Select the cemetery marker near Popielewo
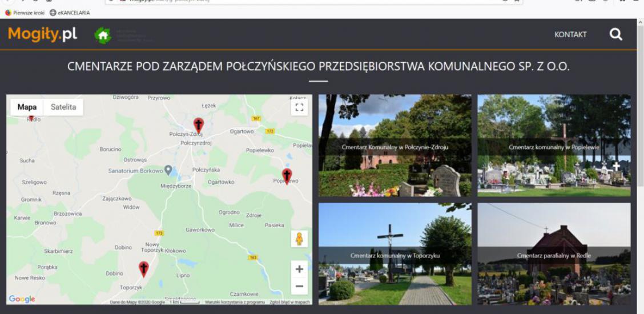 [x=287, y=175]
